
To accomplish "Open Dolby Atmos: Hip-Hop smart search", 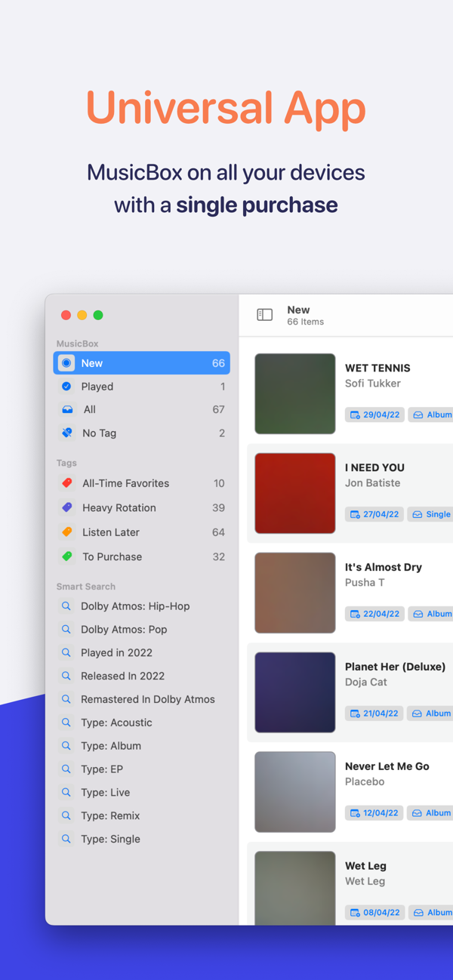I will coord(142,606).
